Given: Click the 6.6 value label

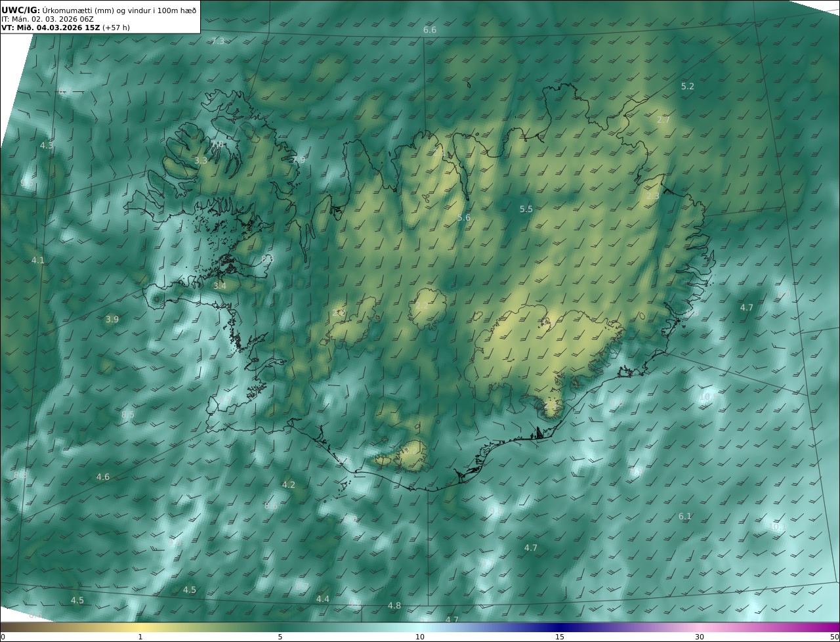Looking at the screenshot, I should 430,30.
